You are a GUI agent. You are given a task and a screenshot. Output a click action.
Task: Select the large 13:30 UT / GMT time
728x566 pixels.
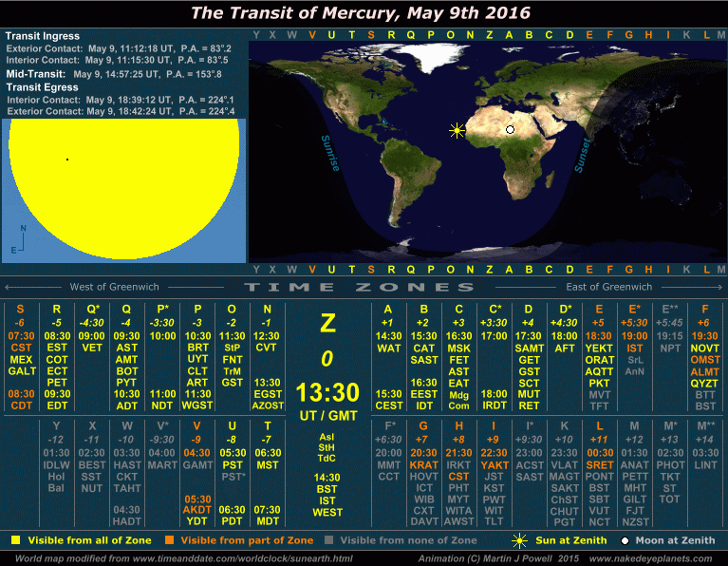point(327,393)
